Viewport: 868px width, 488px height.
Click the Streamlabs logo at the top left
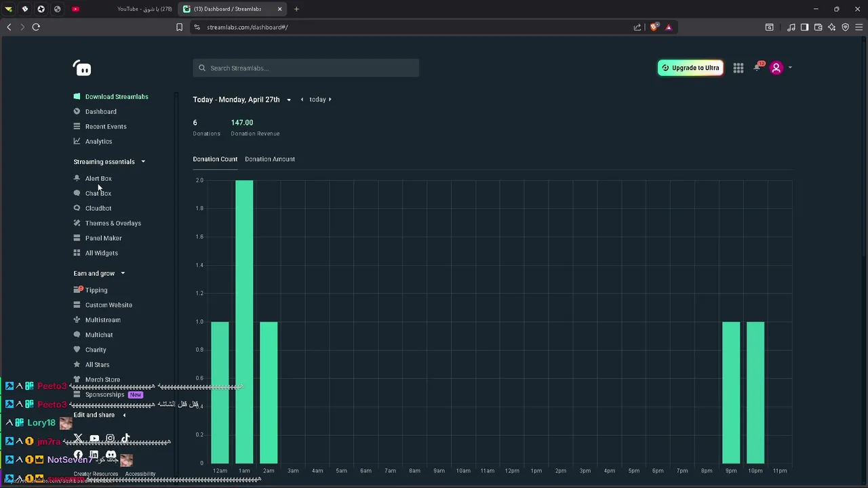coord(82,68)
